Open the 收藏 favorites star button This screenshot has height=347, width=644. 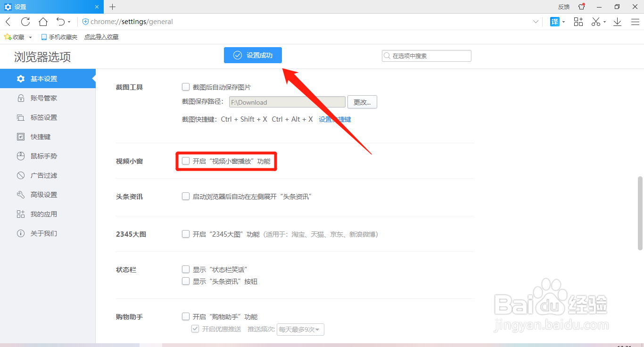click(x=14, y=37)
